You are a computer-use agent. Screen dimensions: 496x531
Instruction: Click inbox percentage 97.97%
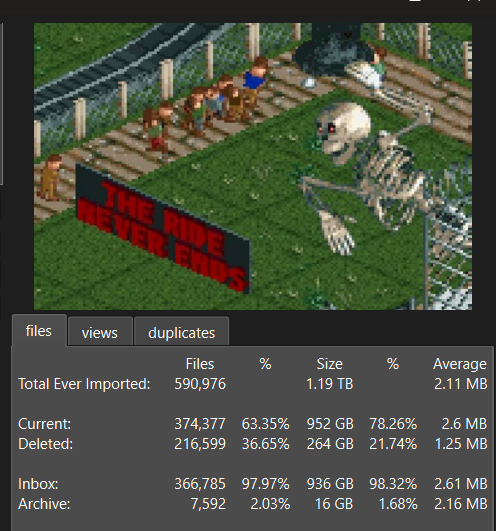click(266, 484)
